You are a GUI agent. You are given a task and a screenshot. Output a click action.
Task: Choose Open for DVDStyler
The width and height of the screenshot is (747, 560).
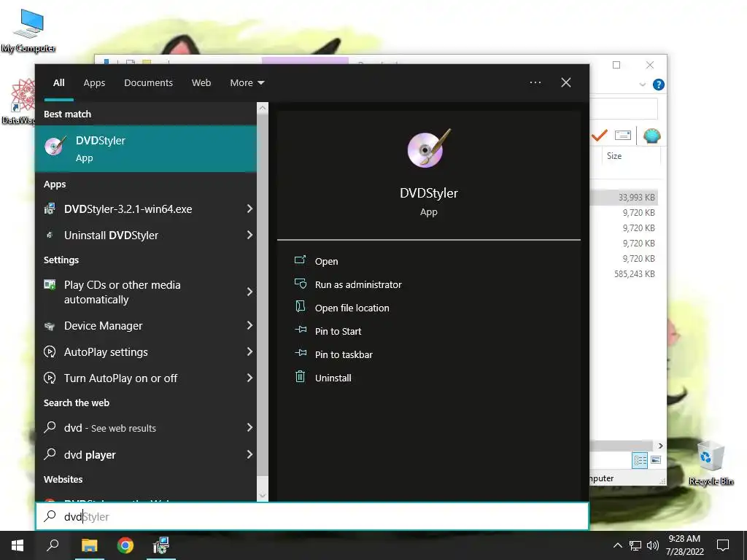(326, 262)
